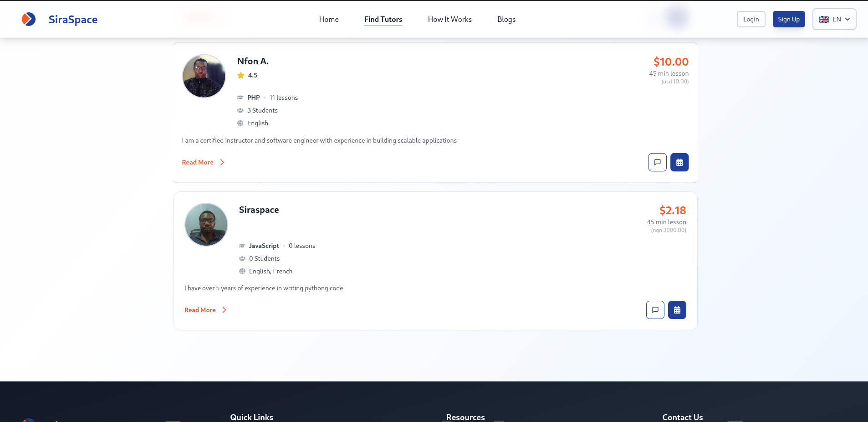Viewport: 868px width, 422px height.
Task: Click Siraspace's 5 years experience description
Action: pos(264,288)
